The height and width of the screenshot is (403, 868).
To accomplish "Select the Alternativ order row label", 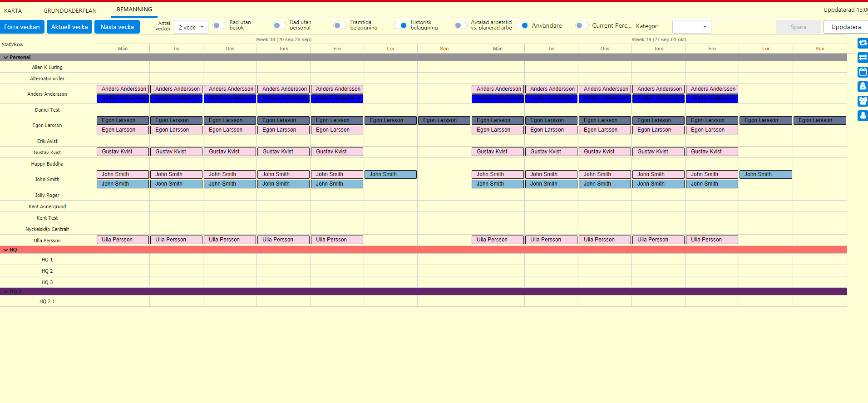I will (x=47, y=79).
